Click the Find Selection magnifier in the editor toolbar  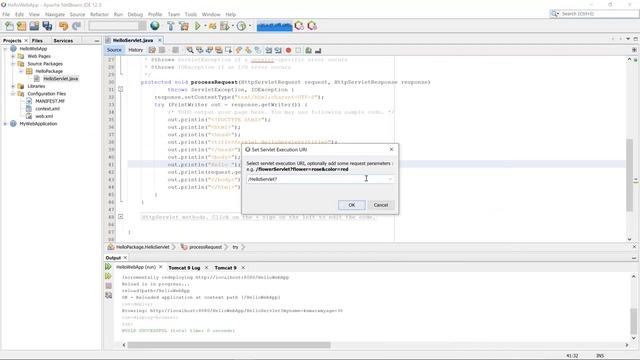point(190,50)
